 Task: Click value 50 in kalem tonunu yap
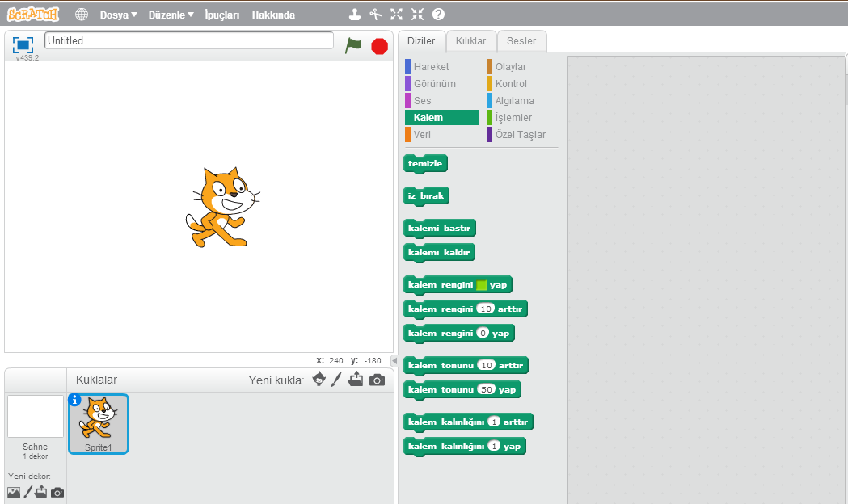(x=487, y=389)
